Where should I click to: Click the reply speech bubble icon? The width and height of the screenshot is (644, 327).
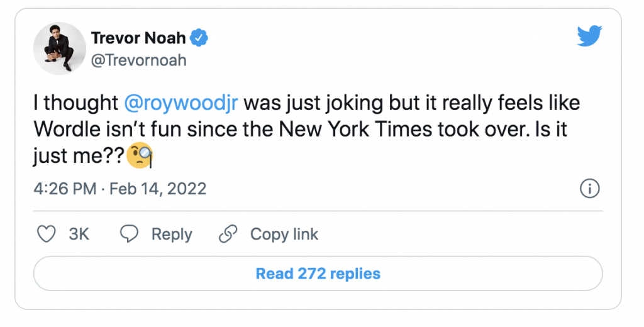(x=129, y=234)
